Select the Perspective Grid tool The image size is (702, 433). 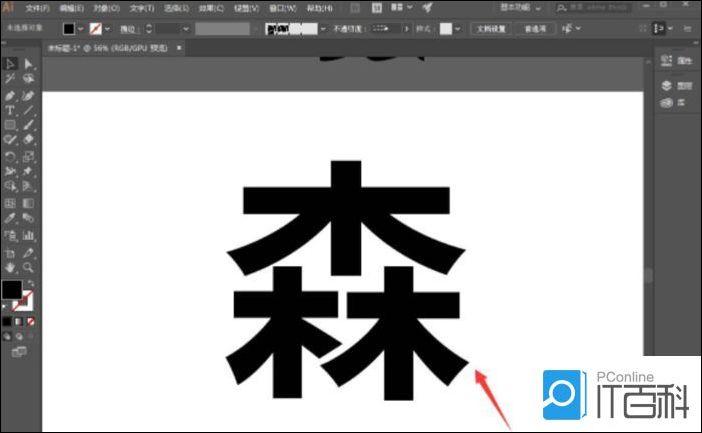(x=28, y=186)
